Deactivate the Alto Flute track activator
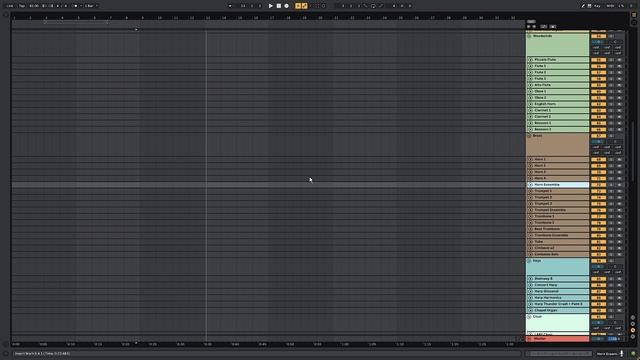The height and width of the screenshot is (360, 640). coord(598,85)
